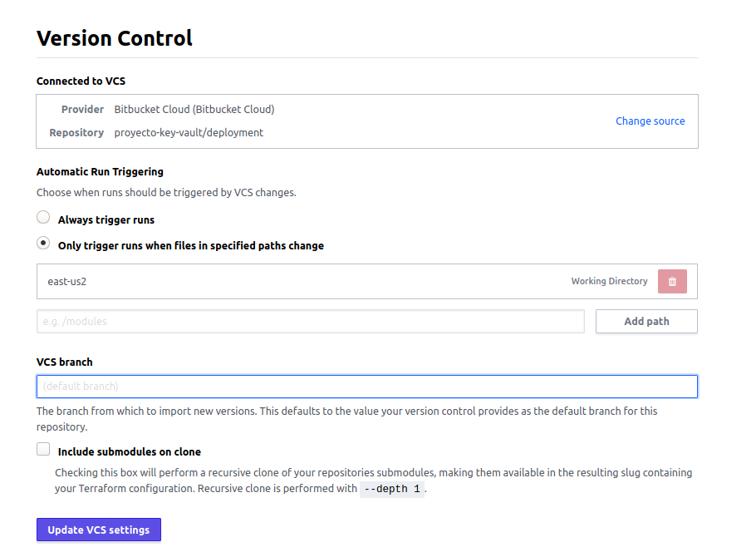Click the --depth 1 code snippet
This screenshot has width=756, height=552.
[392, 489]
